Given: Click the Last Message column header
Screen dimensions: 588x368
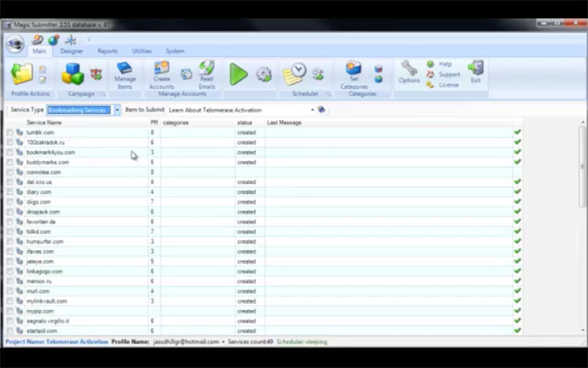Looking at the screenshot, I should click(x=284, y=122).
